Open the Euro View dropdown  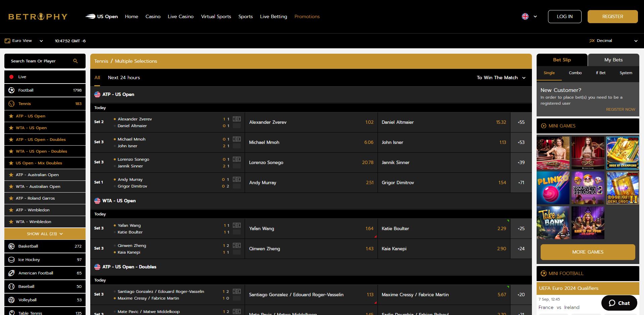[24, 41]
